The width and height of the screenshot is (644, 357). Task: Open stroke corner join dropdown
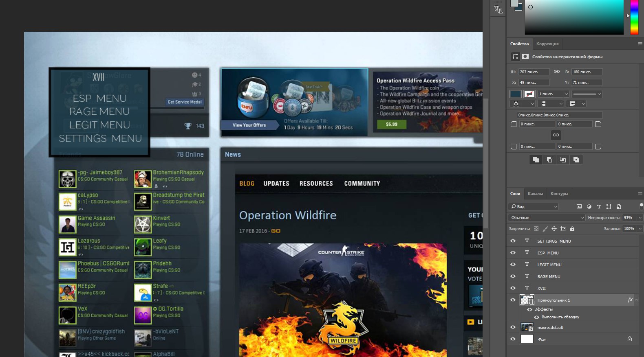577,104
